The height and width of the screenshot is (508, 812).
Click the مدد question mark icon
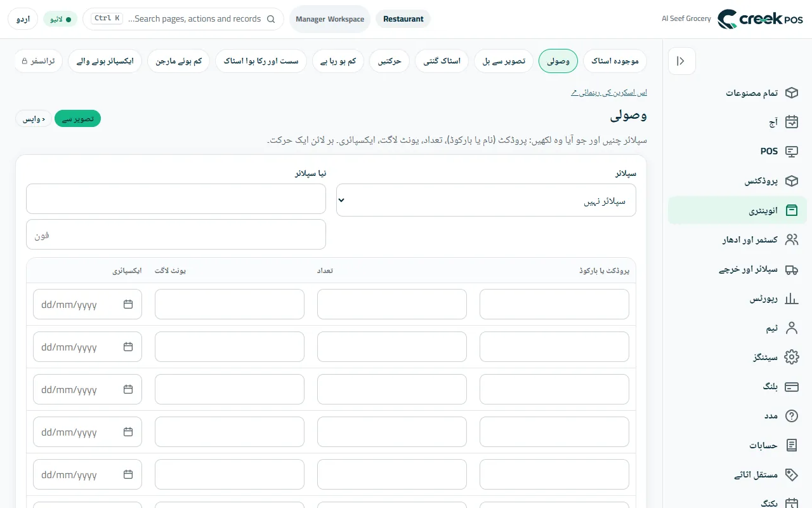pos(791,416)
